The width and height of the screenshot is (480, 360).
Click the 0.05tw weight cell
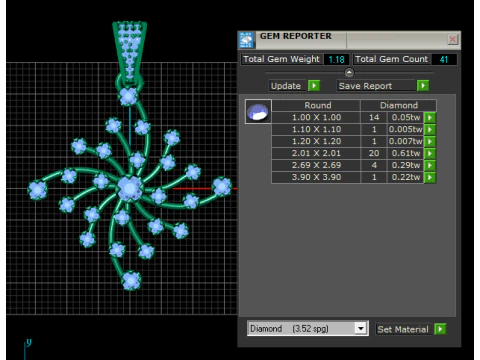pos(405,117)
